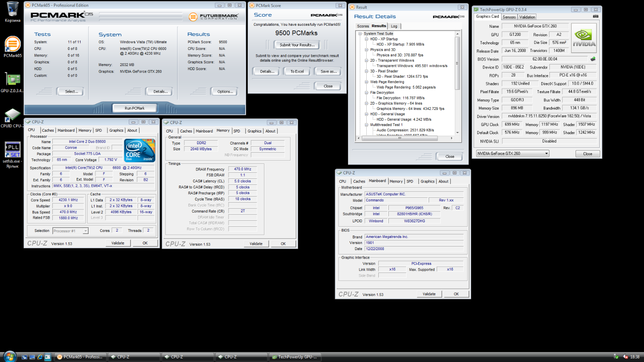644x362 pixels.
Task: Switch to the TechPowerUp GPU-Z taskbar button
Action: point(295,357)
